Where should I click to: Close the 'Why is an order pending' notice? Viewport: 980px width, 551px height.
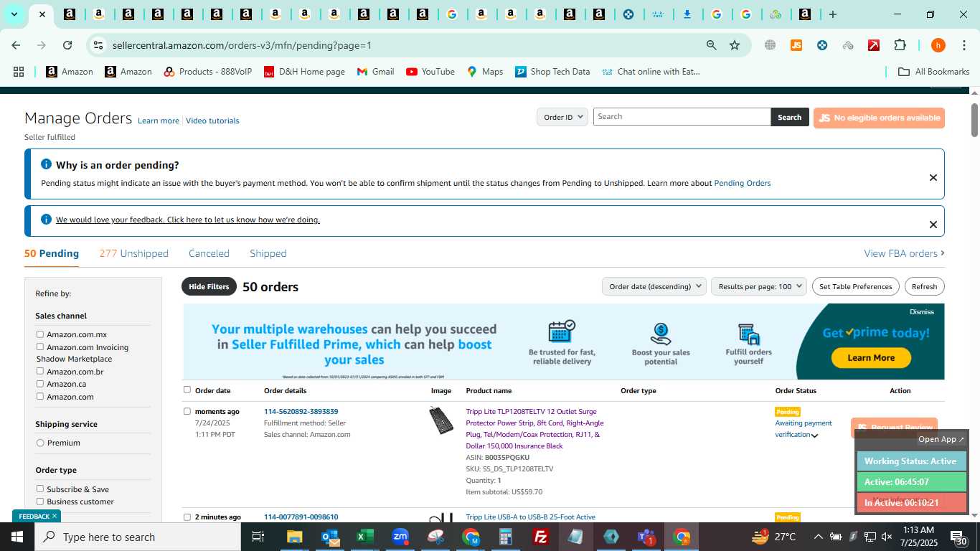(x=933, y=177)
